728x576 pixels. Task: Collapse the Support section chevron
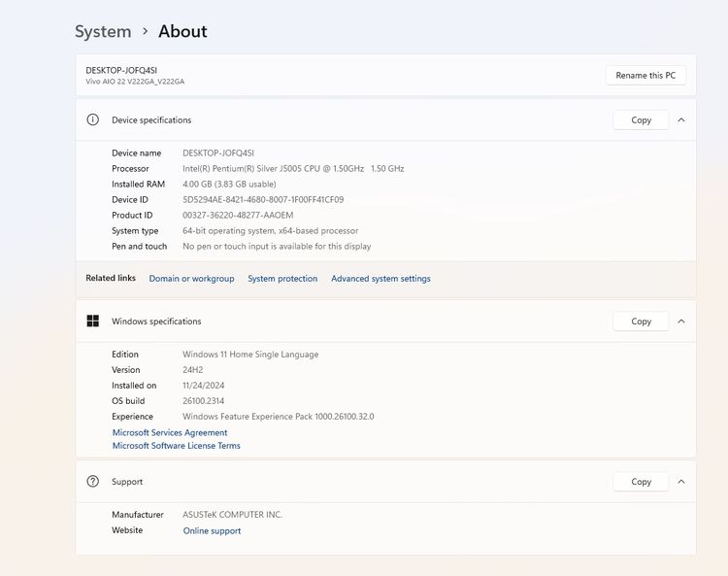[x=681, y=482]
